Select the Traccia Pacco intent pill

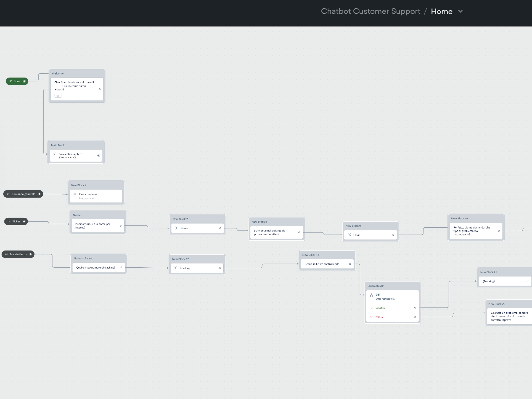click(18, 254)
